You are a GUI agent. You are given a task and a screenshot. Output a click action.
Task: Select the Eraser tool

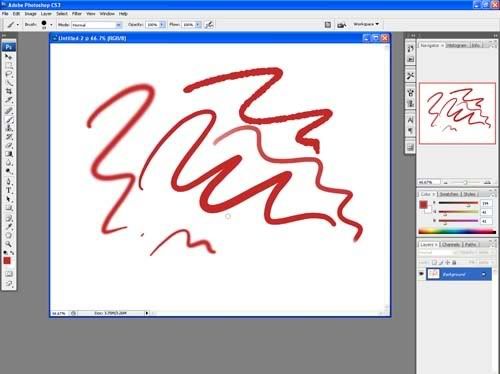click(9, 145)
